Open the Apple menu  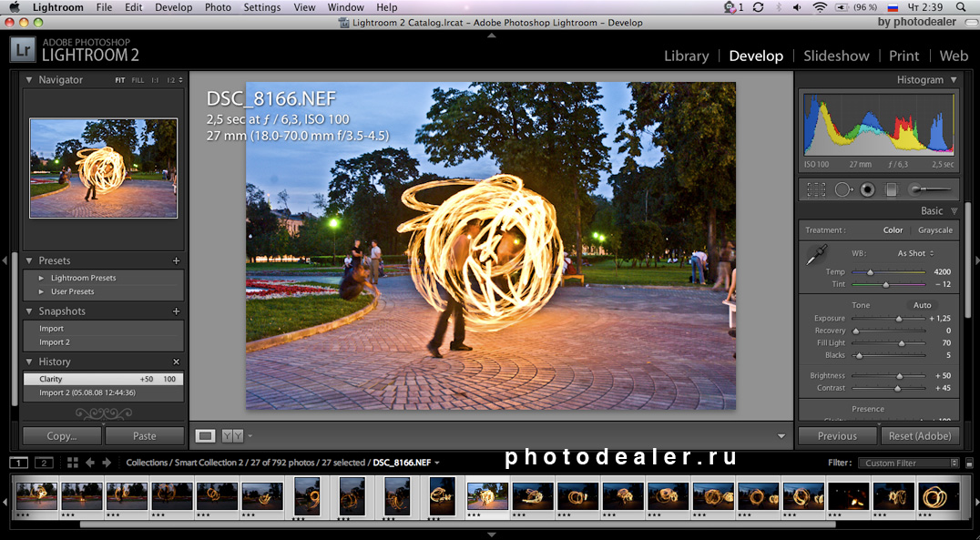click(x=15, y=7)
